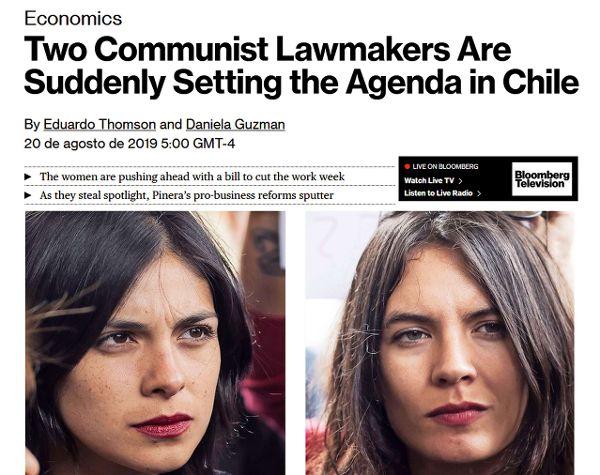Click the arrow next to Watch Live TV
Image resolution: width=600 pixels, height=475 pixels.
tap(460, 181)
